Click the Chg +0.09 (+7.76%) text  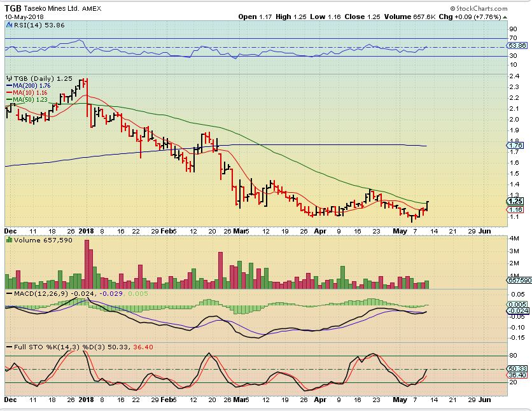coord(470,17)
